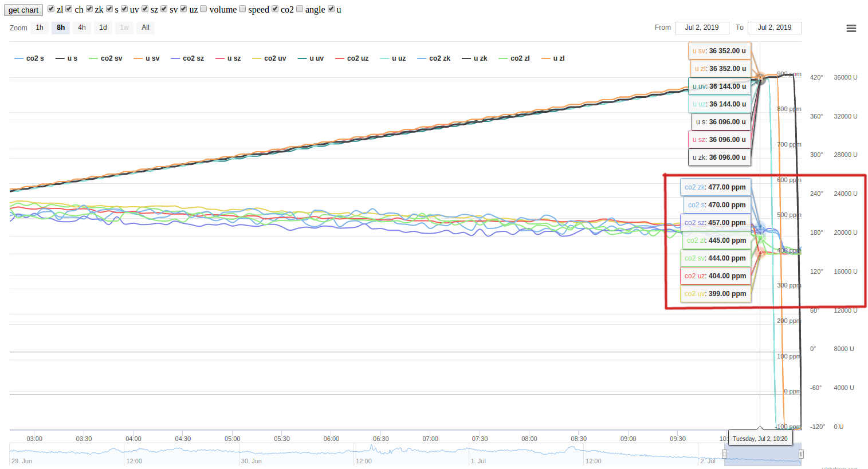868x469 pixels.
Task: Toggle co2 uv legend entry
Action: (269, 58)
